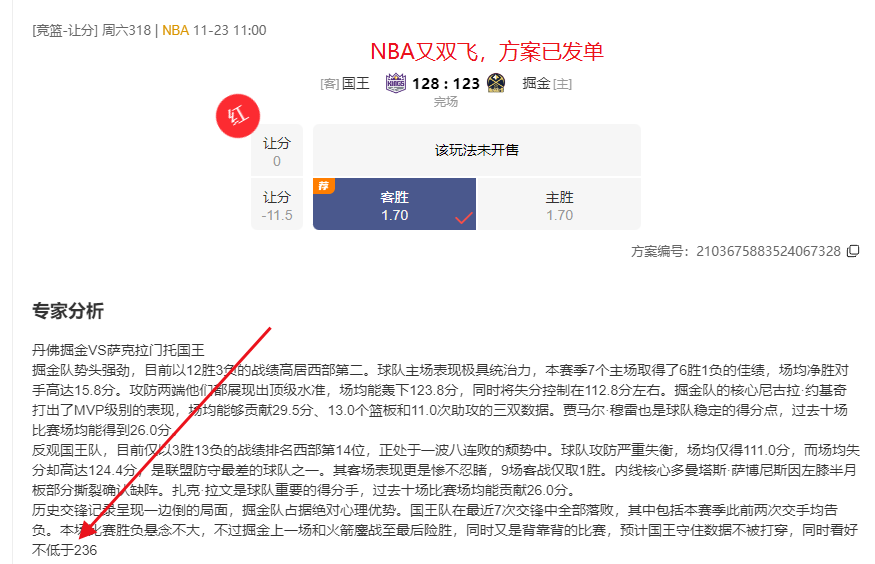Click the 128 : 123 final score
The image size is (875, 564).
click(x=446, y=84)
